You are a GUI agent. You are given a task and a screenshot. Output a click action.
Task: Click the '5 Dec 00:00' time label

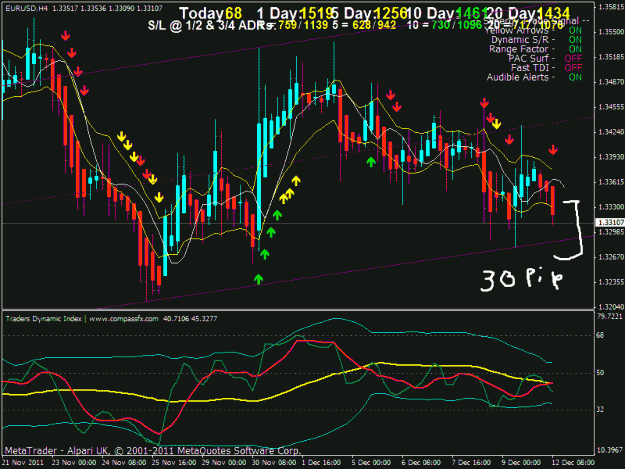pyautogui.click(x=371, y=462)
